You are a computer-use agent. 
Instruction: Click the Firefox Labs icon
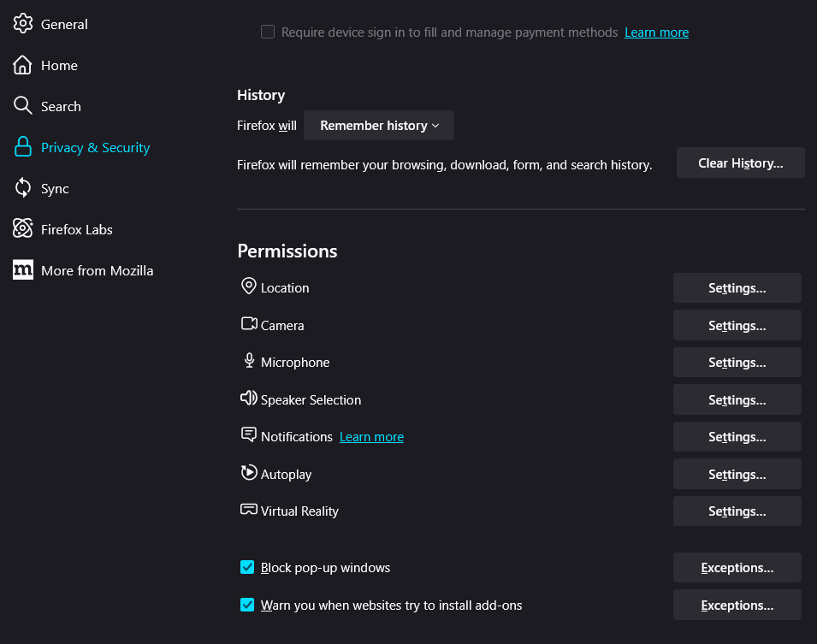pos(23,229)
